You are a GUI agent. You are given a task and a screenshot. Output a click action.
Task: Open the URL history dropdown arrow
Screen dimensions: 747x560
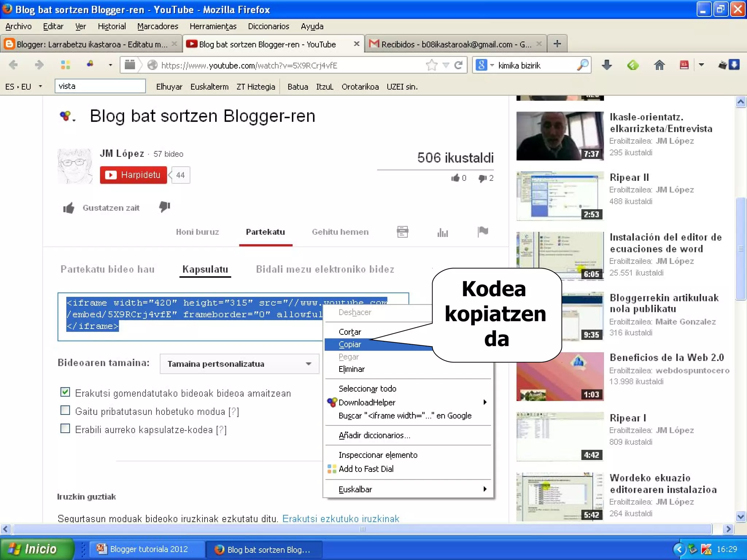click(446, 66)
